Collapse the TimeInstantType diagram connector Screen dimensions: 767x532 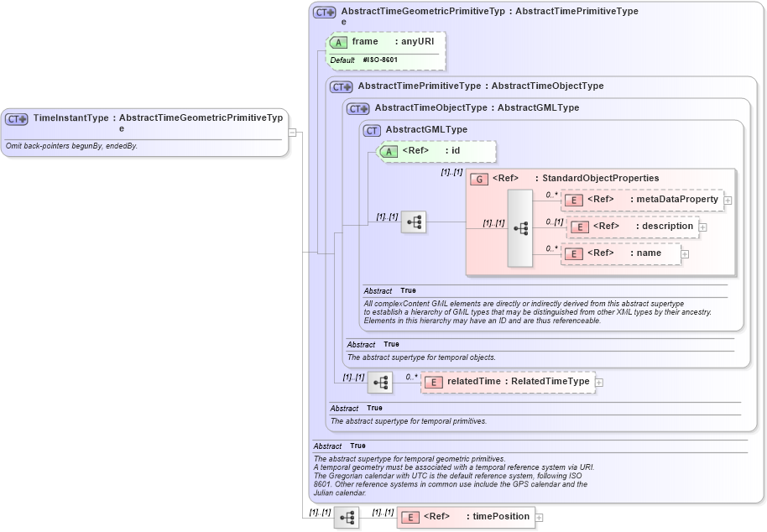pos(291,132)
